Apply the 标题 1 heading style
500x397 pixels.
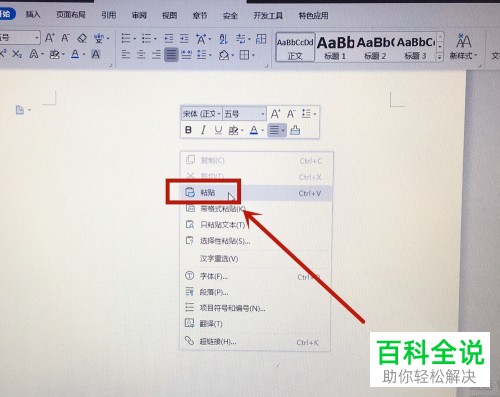335,47
